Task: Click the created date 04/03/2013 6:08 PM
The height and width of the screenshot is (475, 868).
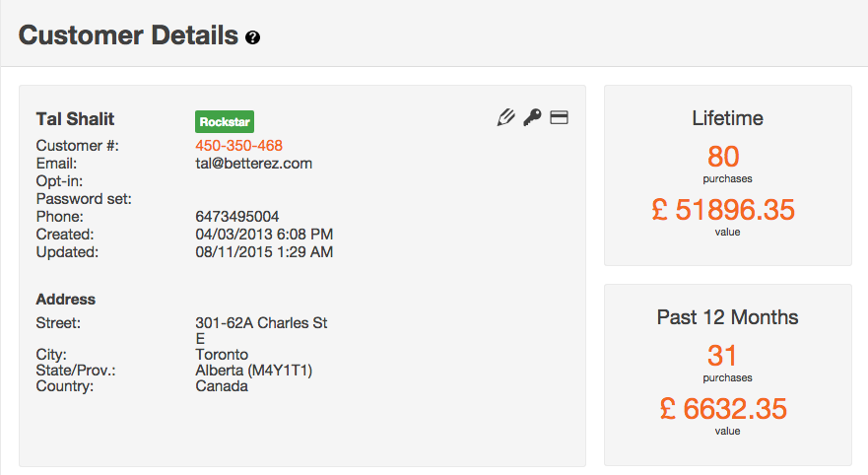Action: click(x=264, y=235)
